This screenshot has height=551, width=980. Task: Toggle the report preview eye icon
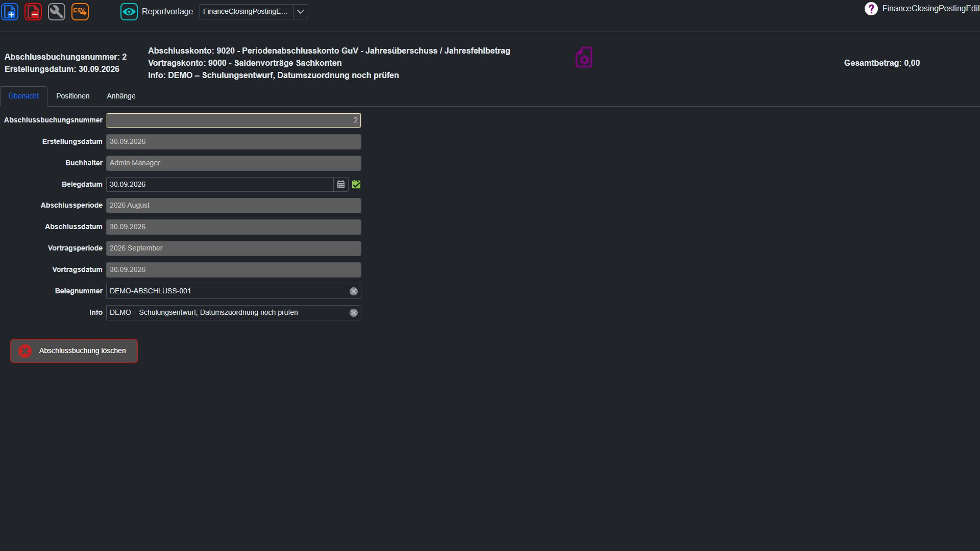pos(129,11)
